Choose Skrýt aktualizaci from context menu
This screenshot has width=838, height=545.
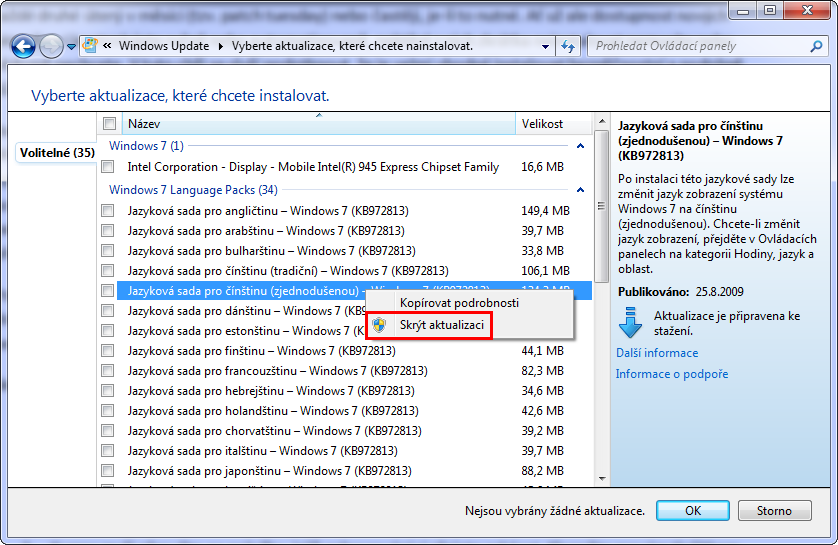[x=469, y=325]
